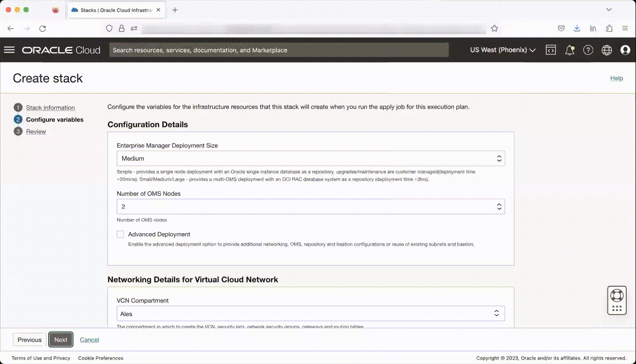Focus the Oracle Cloud search field

tap(279, 50)
